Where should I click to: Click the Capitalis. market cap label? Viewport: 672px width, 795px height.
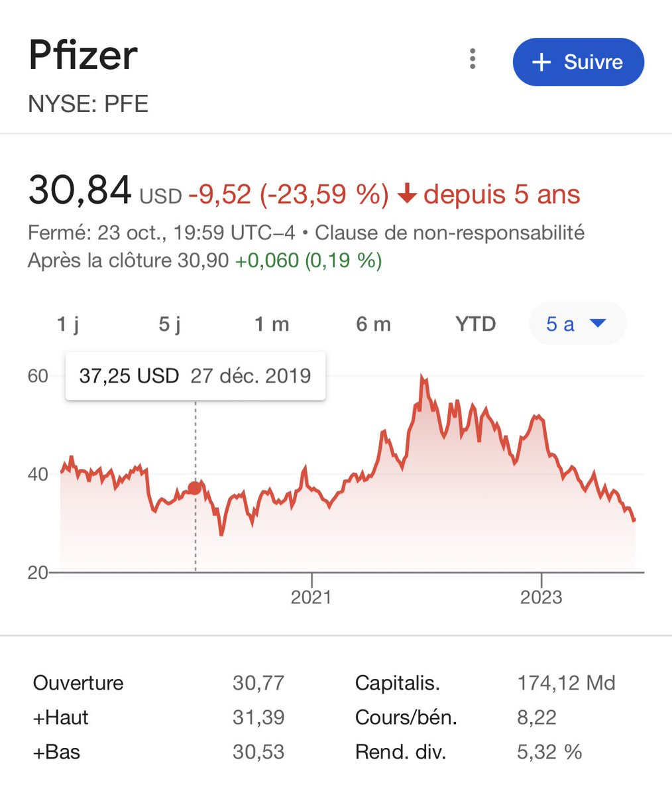pos(398,683)
